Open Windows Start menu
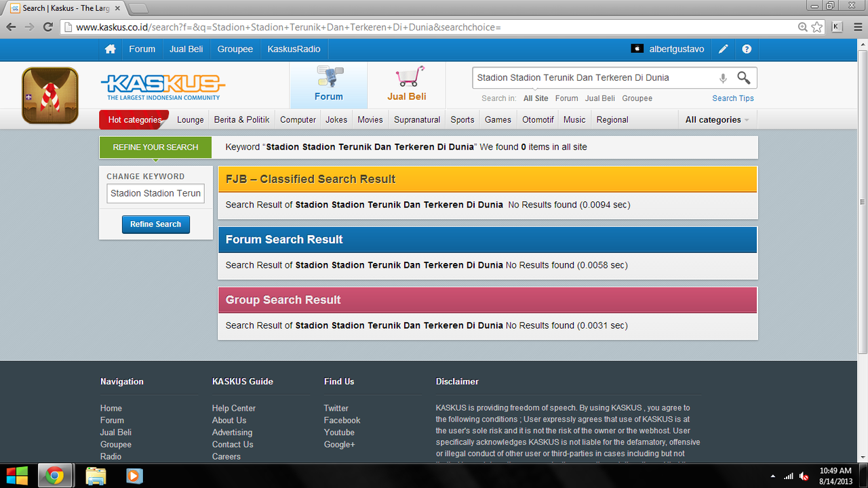This screenshot has height=488, width=868. coord(18,475)
